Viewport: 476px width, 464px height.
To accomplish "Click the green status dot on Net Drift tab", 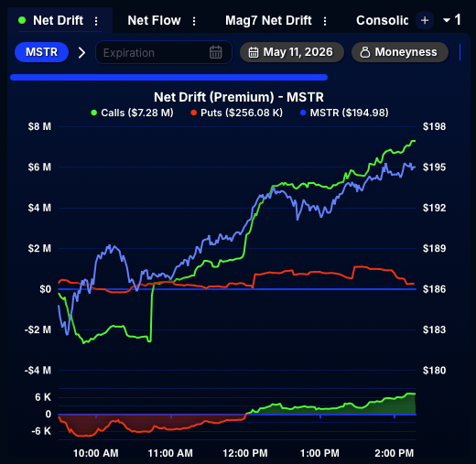I will 22,20.
